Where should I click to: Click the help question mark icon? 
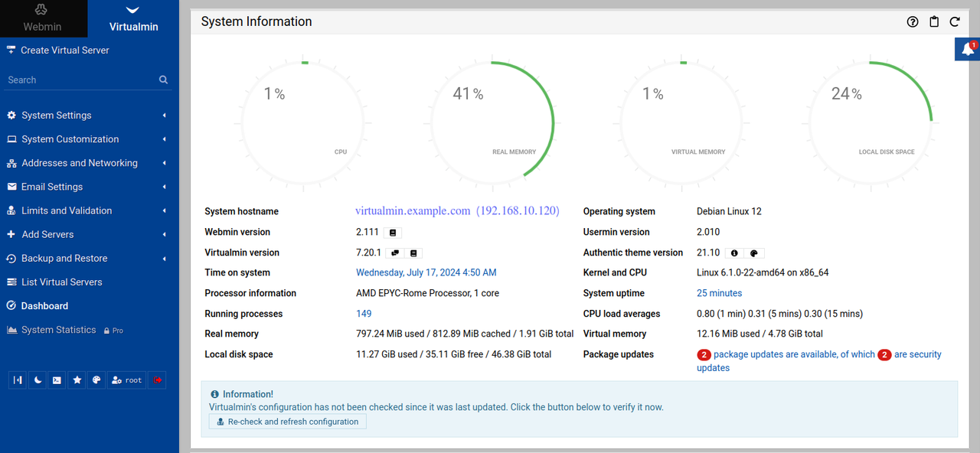pyautogui.click(x=912, y=22)
